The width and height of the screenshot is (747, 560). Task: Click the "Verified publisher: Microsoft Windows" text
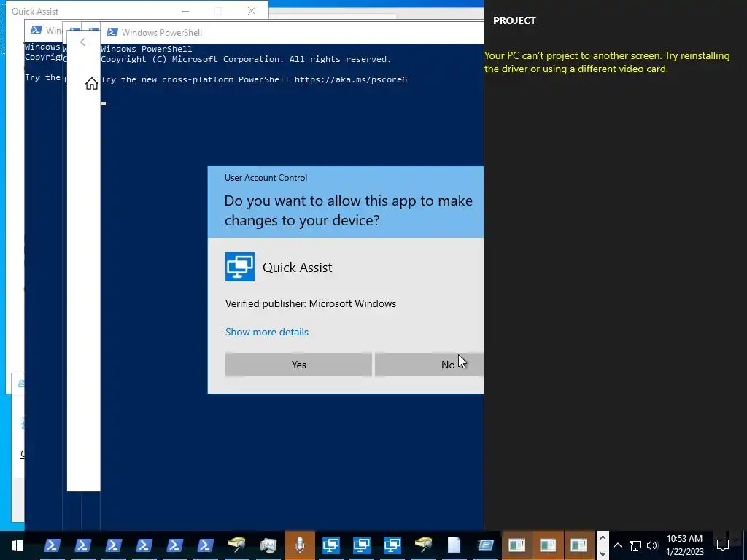tap(311, 303)
